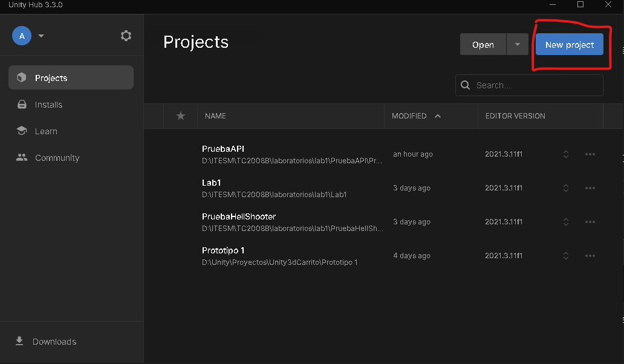Expand the account dropdown arrow
This screenshot has height=364, width=624.
[41, 36]
